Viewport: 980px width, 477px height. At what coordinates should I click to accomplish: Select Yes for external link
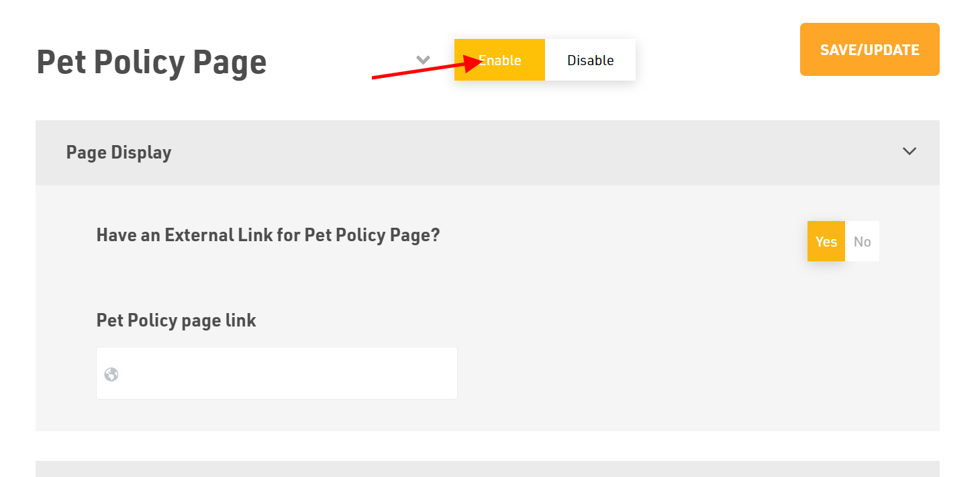tap(826, 241)
